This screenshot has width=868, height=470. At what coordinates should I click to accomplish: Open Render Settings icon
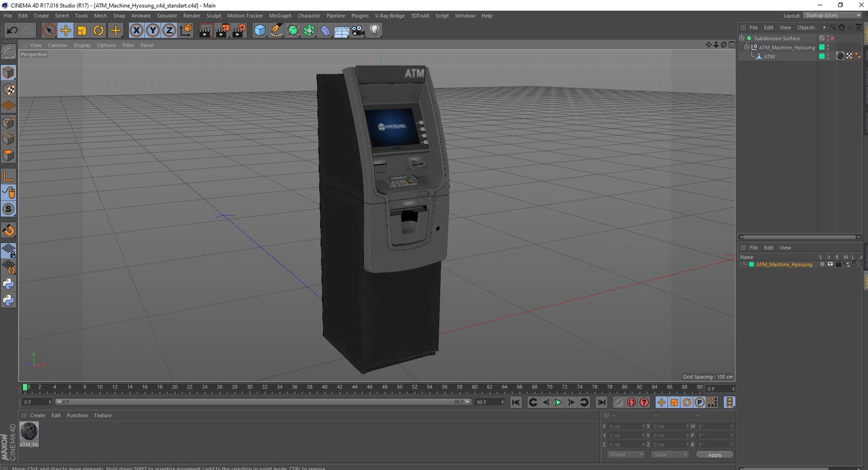point(239,30)
